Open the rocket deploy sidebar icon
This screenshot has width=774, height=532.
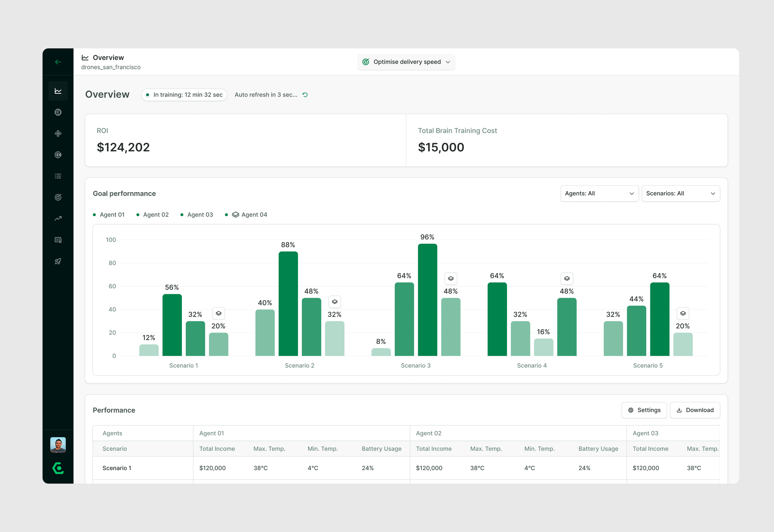point(58,261)
